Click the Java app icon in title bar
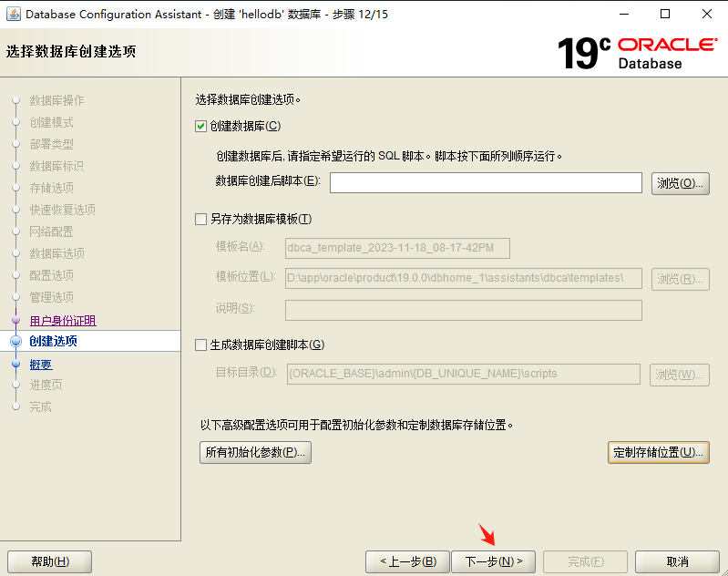Image resolution: width=728 pixels, height=576 pixels. coord(13,14)
